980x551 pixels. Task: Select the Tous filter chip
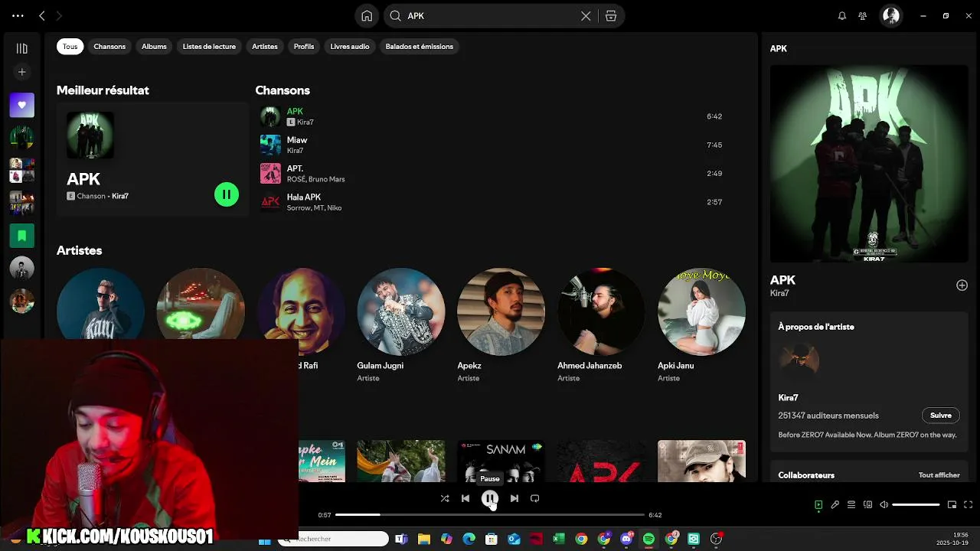70,47
